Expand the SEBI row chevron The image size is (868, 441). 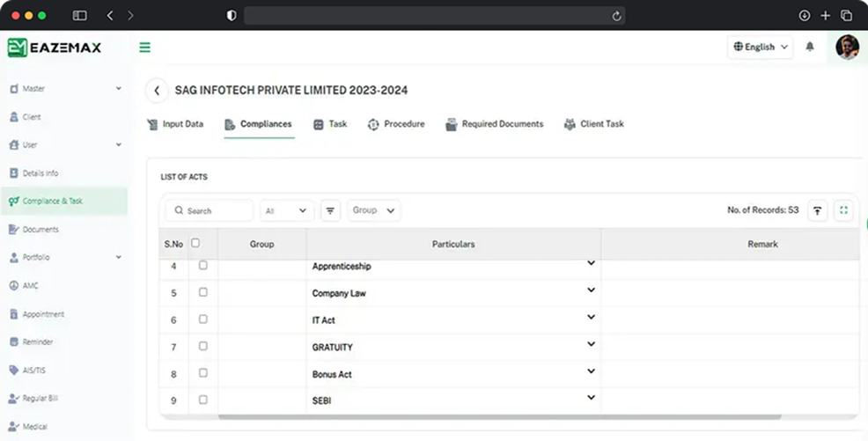coord(592,397)
